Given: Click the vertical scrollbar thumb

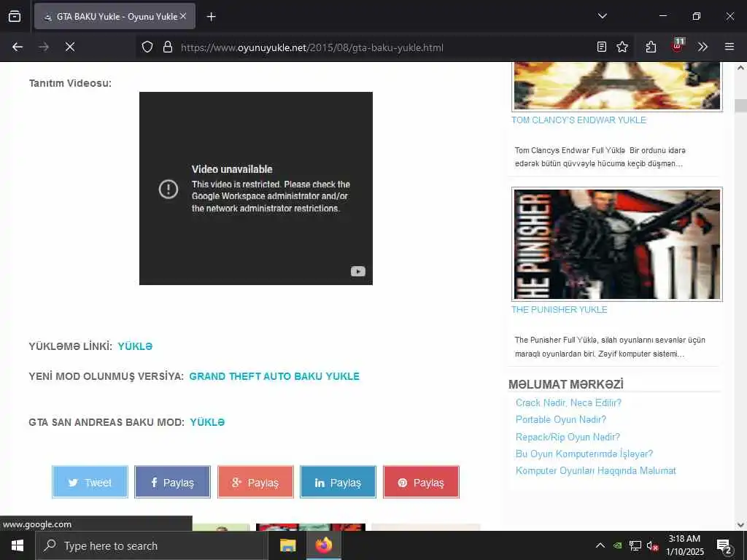Looking at the screenshot, I should pos(740,105).
